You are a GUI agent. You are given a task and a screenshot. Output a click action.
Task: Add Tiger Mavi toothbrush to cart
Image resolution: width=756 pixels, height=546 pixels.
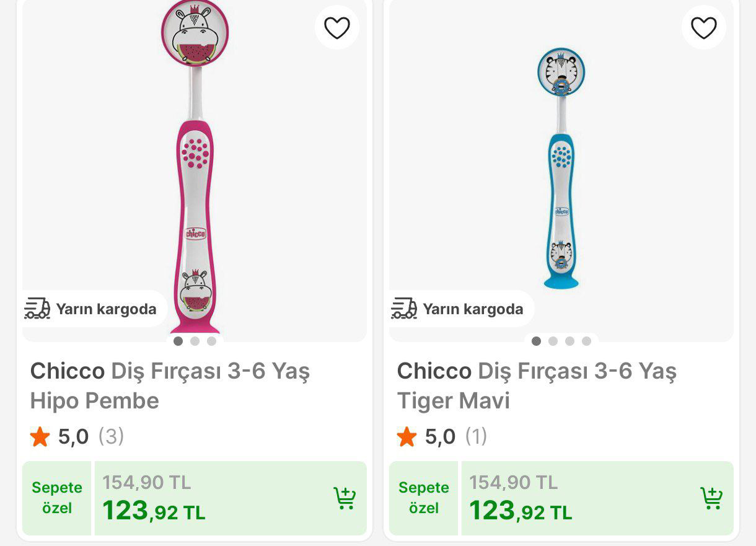(711, 498)
